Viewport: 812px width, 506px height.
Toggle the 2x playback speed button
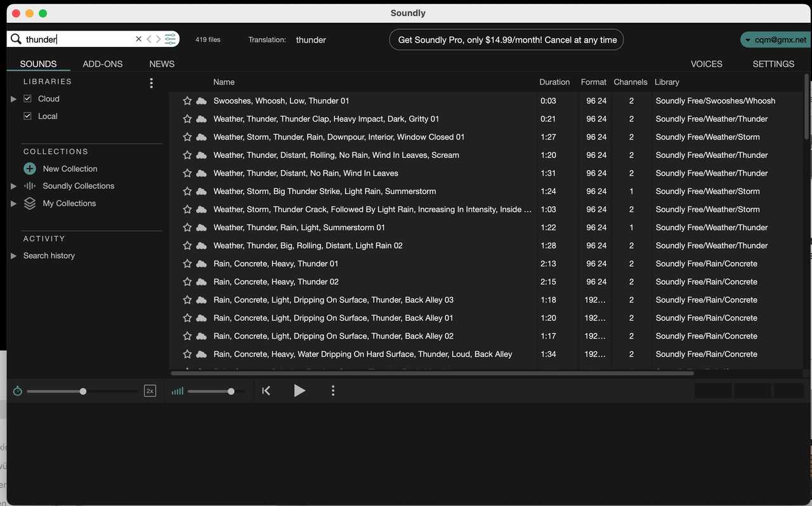click(x=150, y=391)
